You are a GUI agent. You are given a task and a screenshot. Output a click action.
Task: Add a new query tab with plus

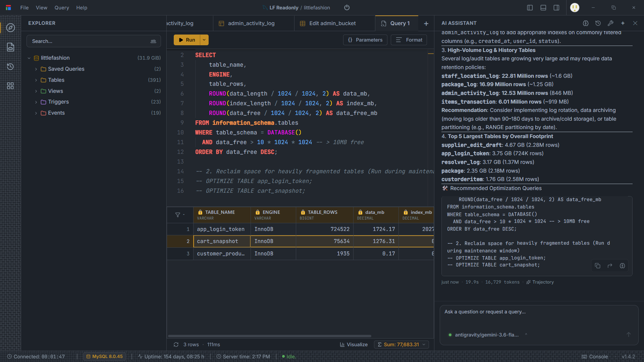click(x=426, y=23)
